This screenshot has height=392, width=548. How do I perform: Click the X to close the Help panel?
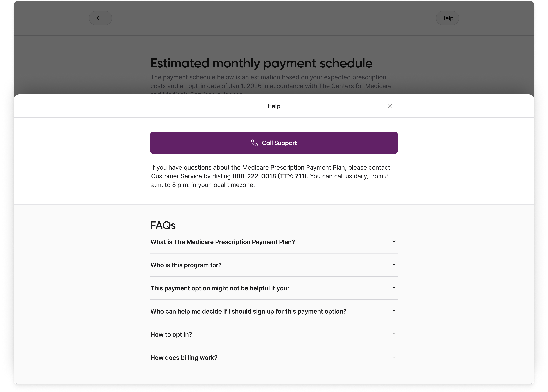point(390,106)
